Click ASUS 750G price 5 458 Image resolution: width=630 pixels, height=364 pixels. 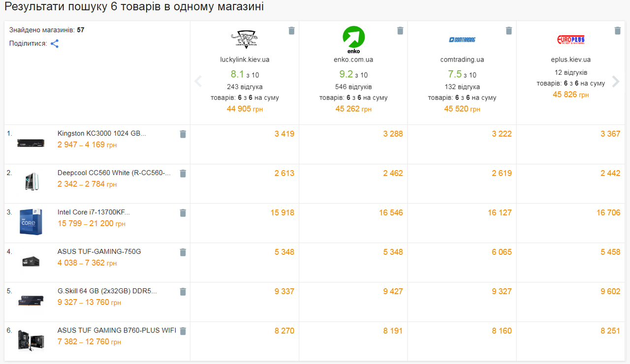611,252
